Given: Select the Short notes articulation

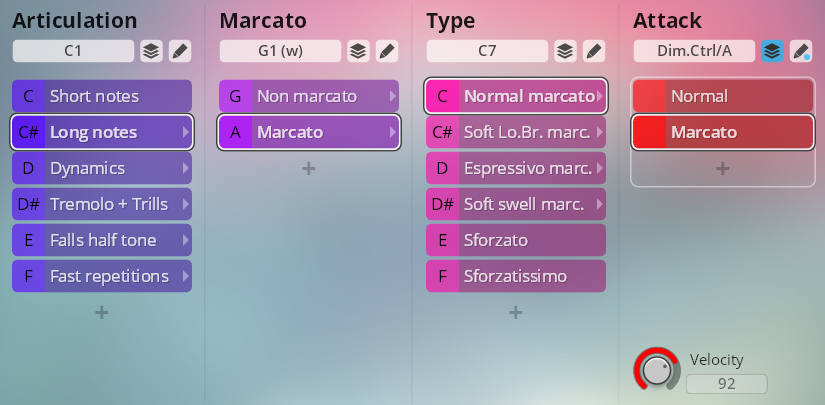Looking at the screenshot, I should pyautogui.click(x=101, y=96).
